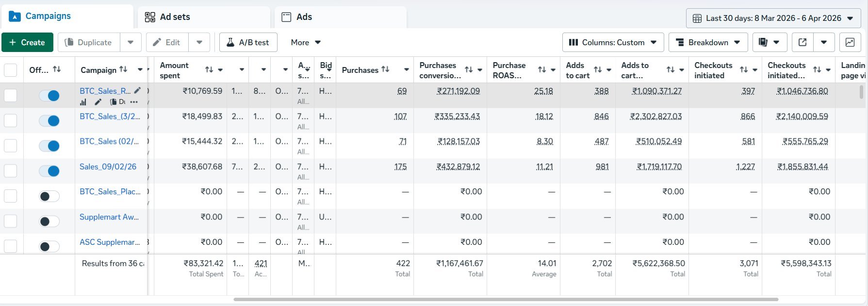868x306 pixels.
Task: Sort by the Off/On column arrows
Action: coord(57,69)
